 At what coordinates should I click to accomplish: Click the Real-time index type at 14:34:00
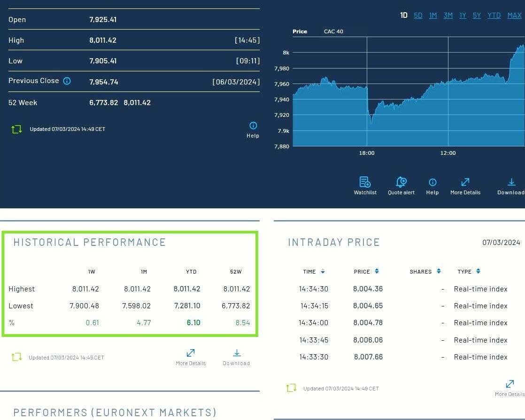tap(480, 322)
